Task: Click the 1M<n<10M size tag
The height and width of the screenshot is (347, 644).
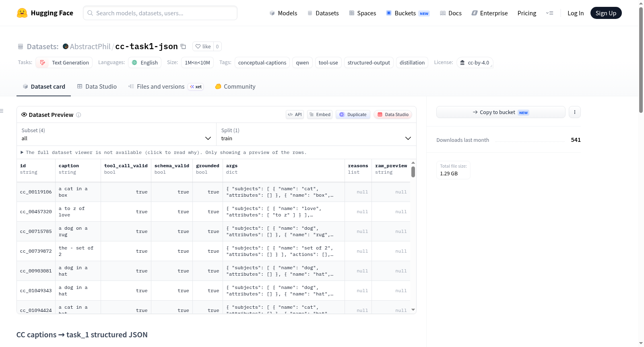Action: 198,62
